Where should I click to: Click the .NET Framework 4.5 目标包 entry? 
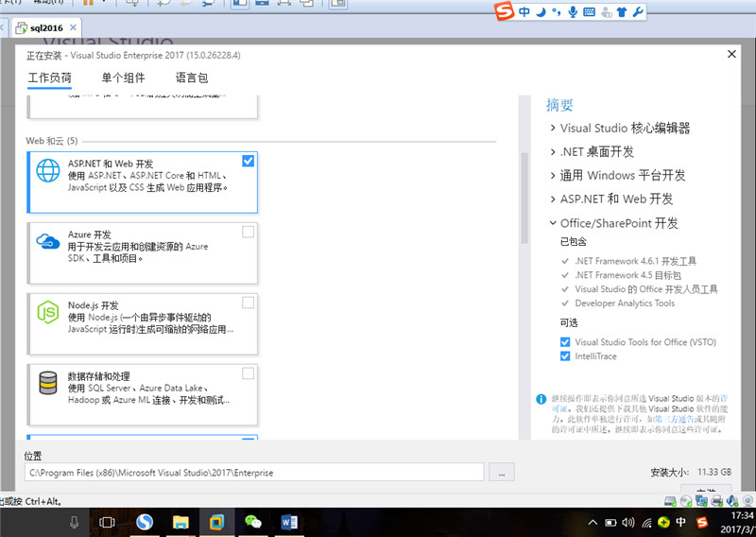coord(627,275)
